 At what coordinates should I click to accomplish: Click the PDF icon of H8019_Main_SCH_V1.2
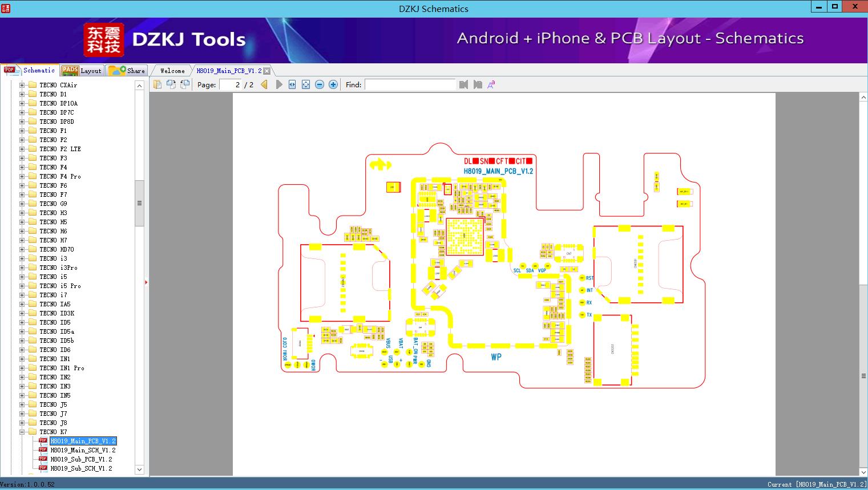pyautogui.click(x=43, y=450)
